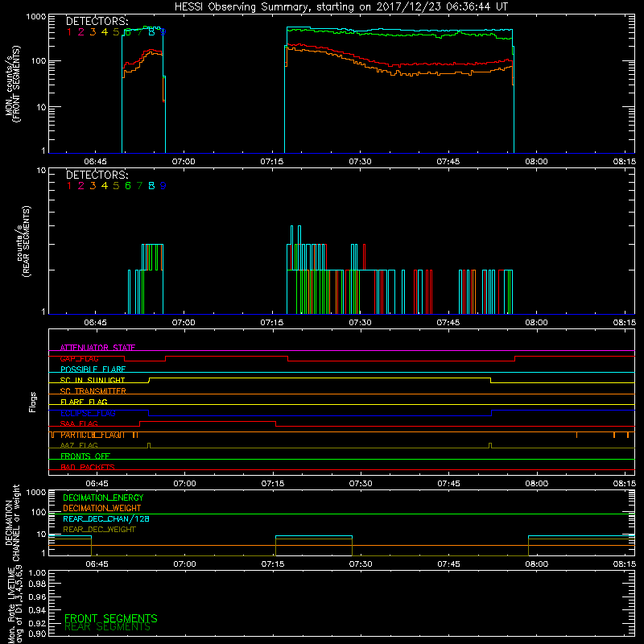Click 07:45 tick under the Flags panel
The width and height of the screenshot is (644, 644).
coord(448,484)
